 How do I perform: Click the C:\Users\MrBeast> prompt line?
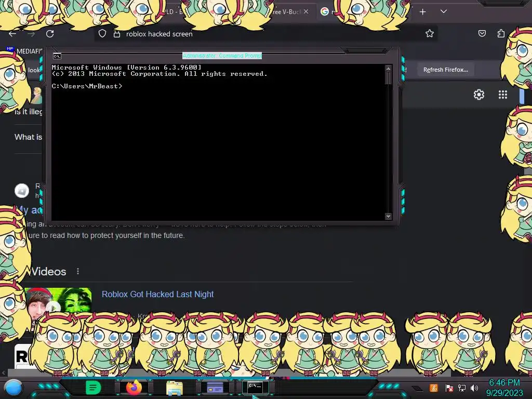(x=87, y=86)
